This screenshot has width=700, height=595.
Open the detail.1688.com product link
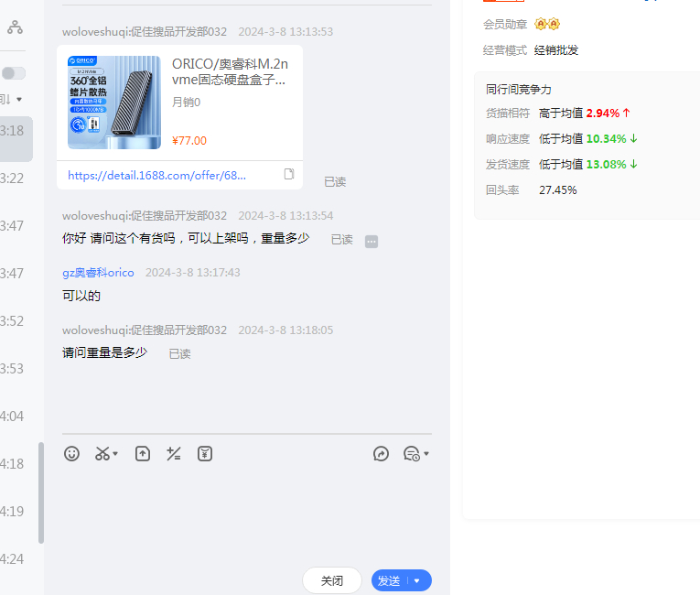click(156, 175)
